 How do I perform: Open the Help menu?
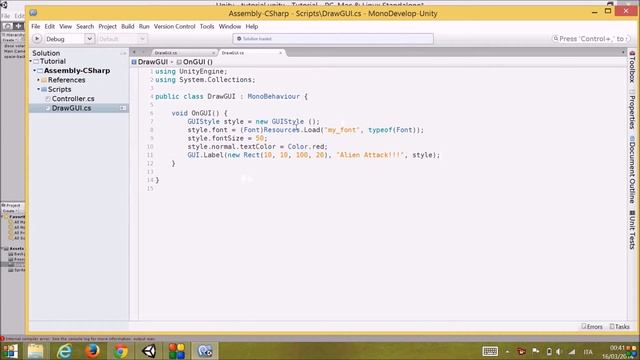[x=252, y=27]
